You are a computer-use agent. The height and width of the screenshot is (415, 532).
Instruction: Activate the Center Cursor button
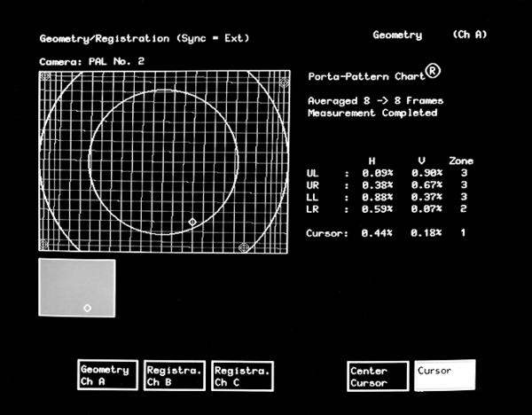pyautogui.click(x=378, y=376)
